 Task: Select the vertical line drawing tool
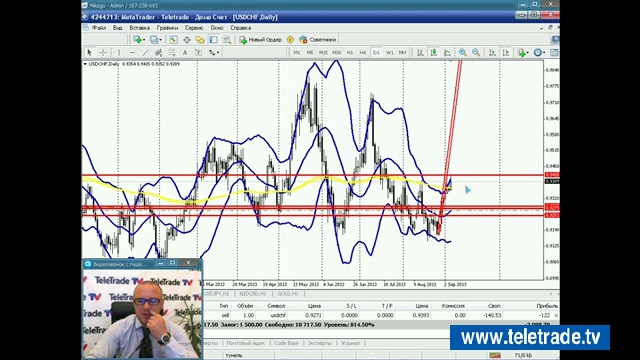[x=119, y=52]
